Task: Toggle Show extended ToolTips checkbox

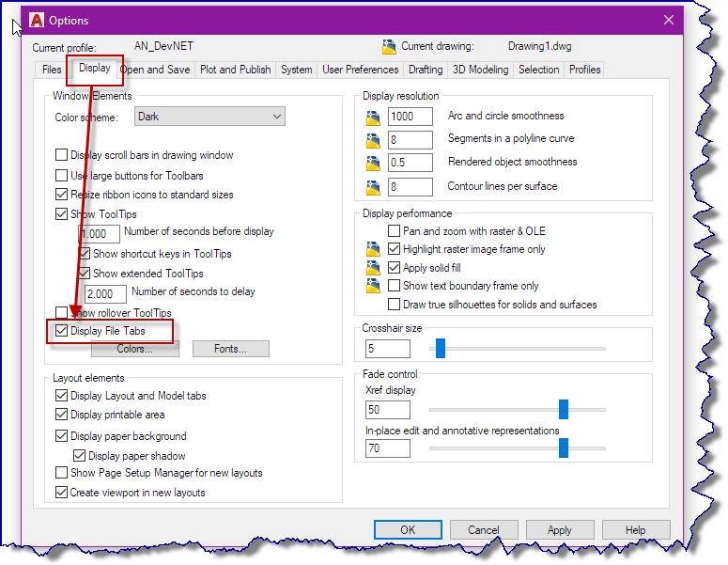Action: (84, 274)
